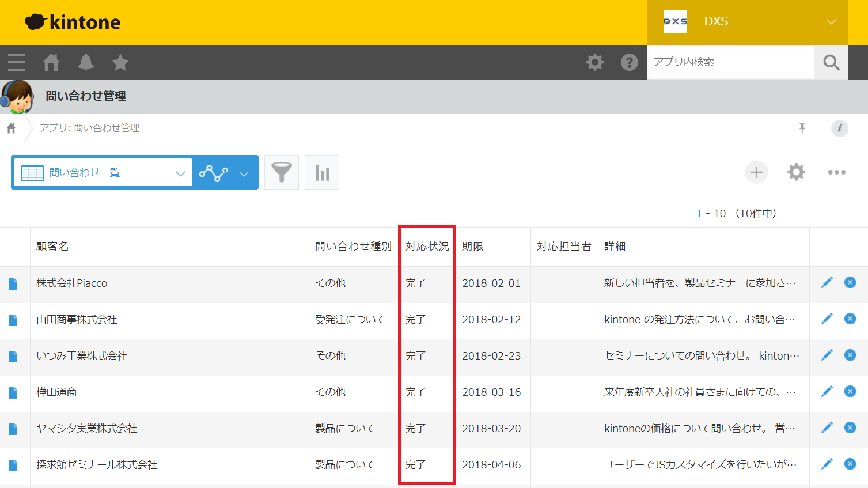Click the 1 - 10 (10件中) record count
The height and width of the screenshot is (488, 868).
coord(737,214)
